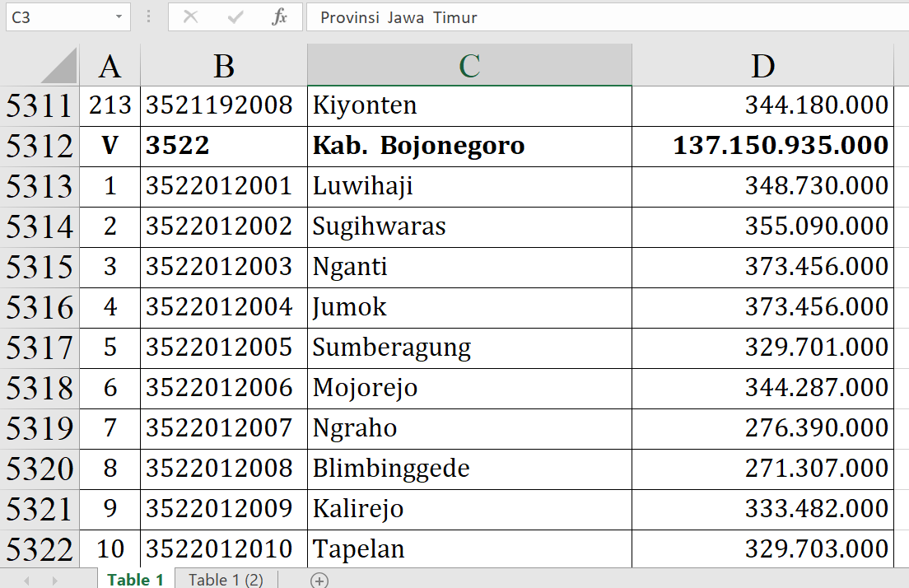The width and height of the screenshot is (909, 588).
Task: Switch to the Table 1 (2) sheet tab
Action: tap(226, 580)
